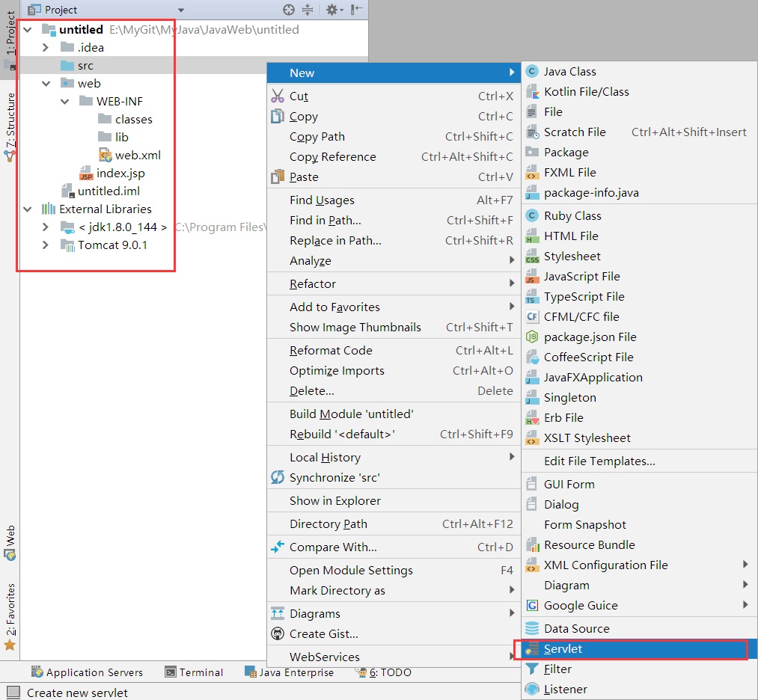This screenshot has height=700, width=758.
Task: Open the Terminal tool window
Action: pyautogui.click(x=194, y=672)
